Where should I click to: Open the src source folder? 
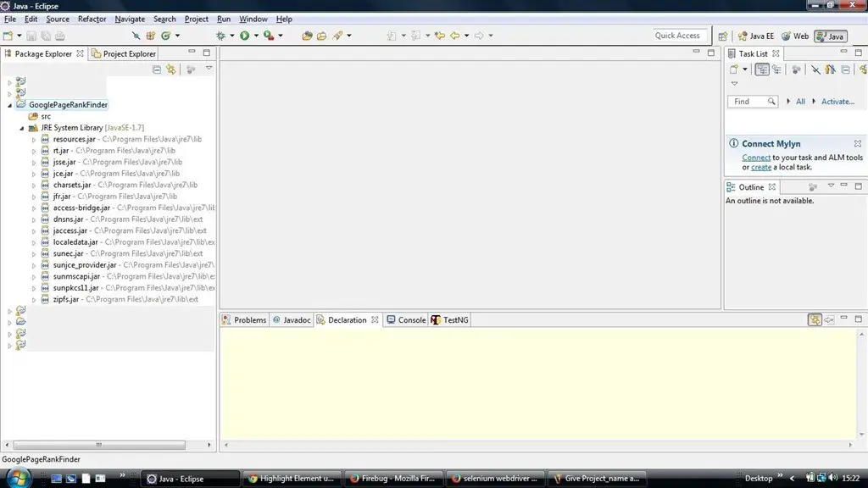[46, 116]
